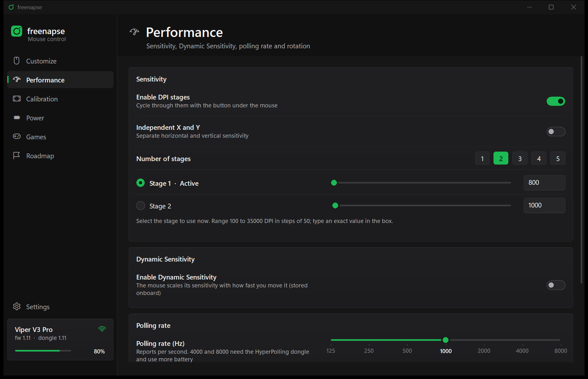Select 250 Hz polling rate label
The width and height of the screenshot is (588, 379).
(369, 351)
